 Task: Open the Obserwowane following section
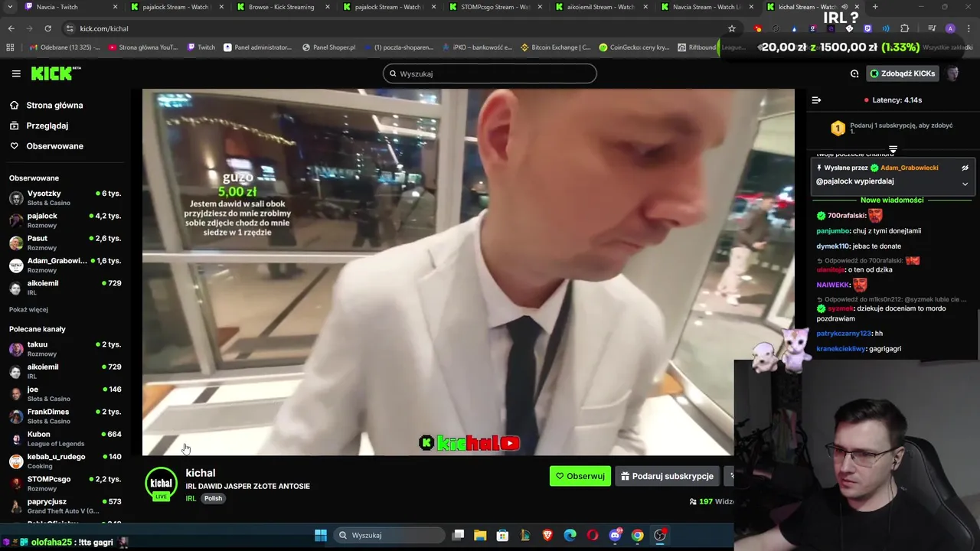54,146
